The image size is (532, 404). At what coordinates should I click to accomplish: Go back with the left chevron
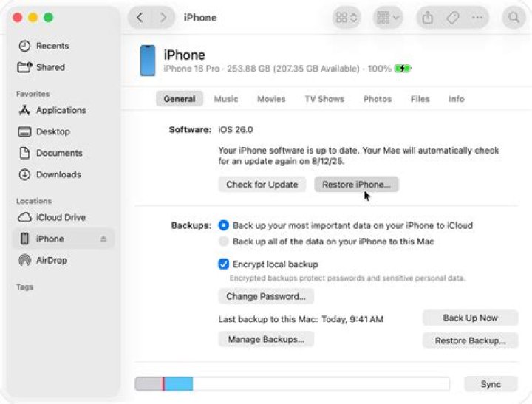pyautogui.click(x=140, y=17)
